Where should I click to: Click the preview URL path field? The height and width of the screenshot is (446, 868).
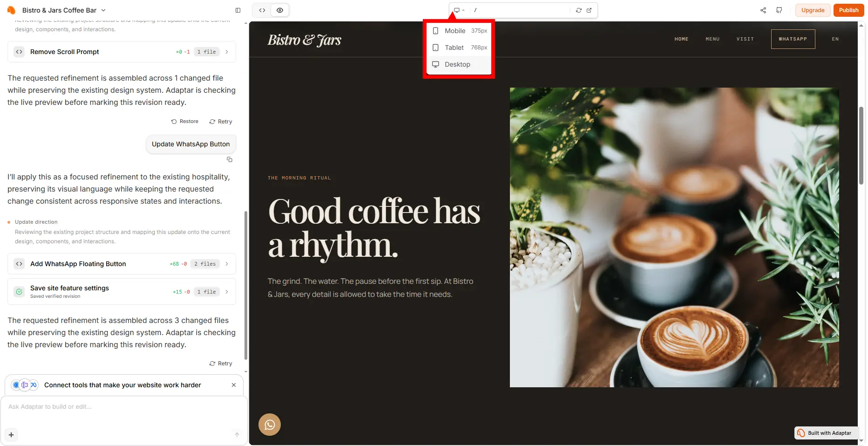[x=520, y=10]
